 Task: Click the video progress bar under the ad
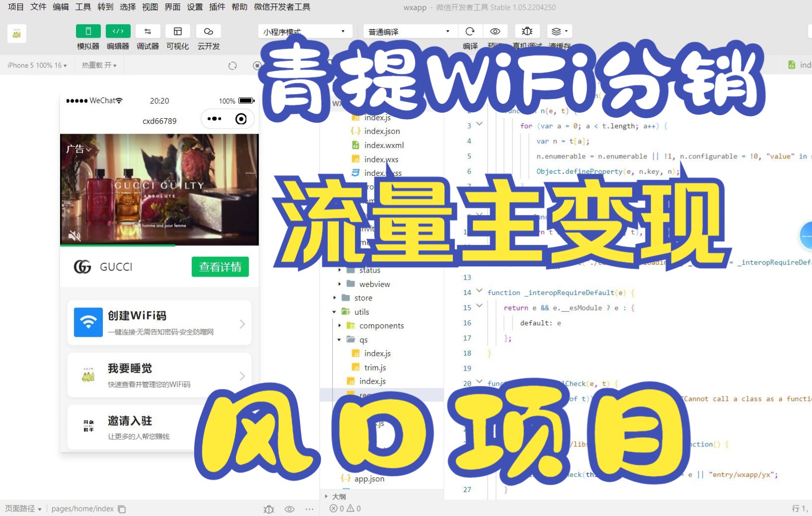click(159, 245)
